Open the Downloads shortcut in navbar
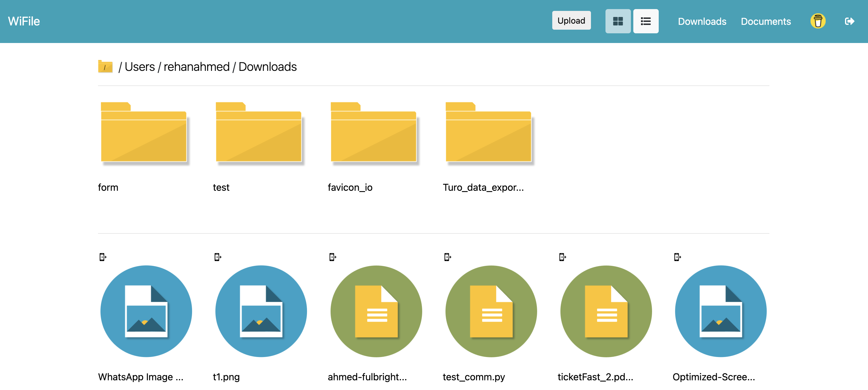Screen dimensions: 868x390 pos(702,21)
